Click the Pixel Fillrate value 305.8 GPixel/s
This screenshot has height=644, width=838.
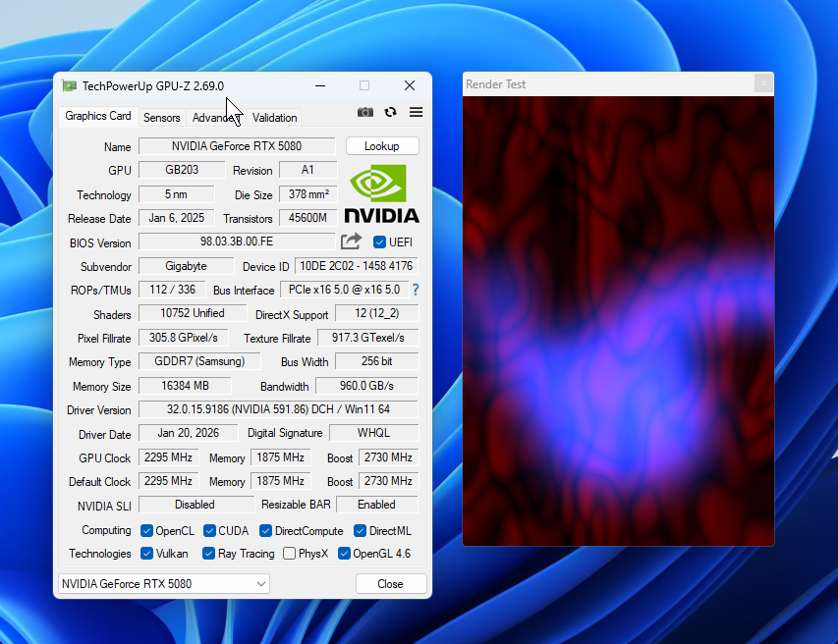coord(184,338)
